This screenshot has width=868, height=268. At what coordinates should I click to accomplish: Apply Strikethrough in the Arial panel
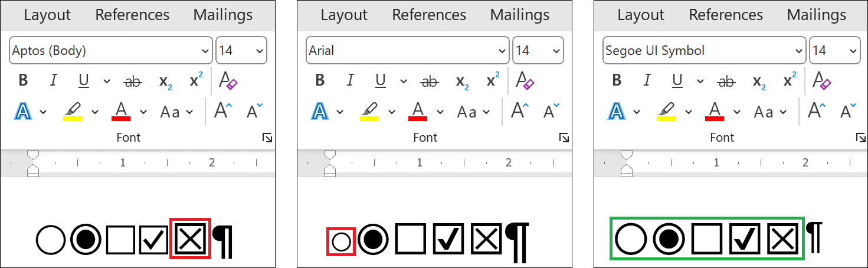[x=430, y=81]
